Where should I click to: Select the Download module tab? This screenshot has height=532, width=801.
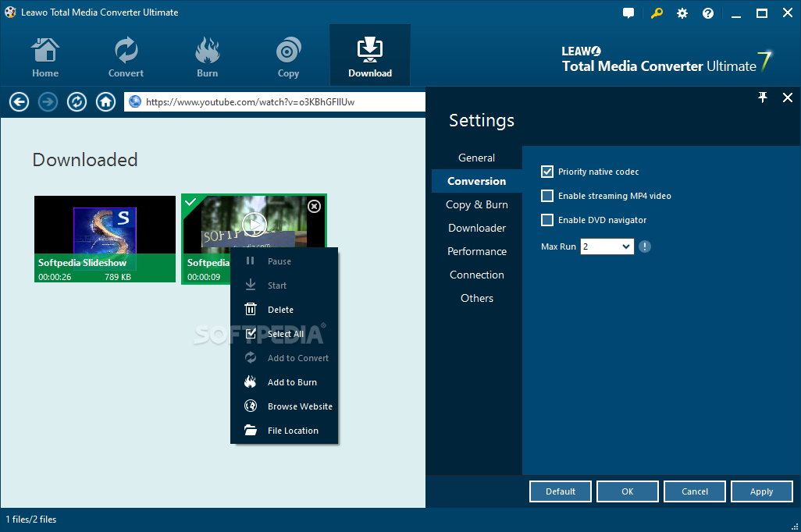click(370, 55)
